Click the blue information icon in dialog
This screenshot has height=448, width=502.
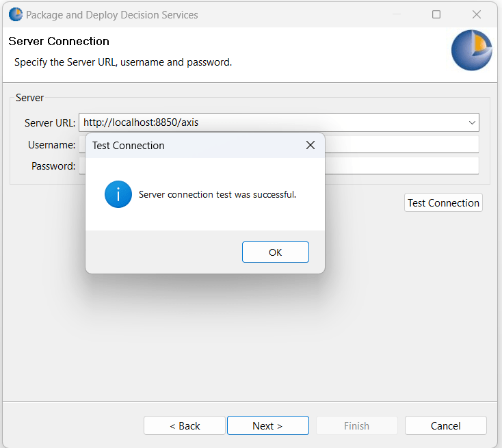(x=118, y=194)
